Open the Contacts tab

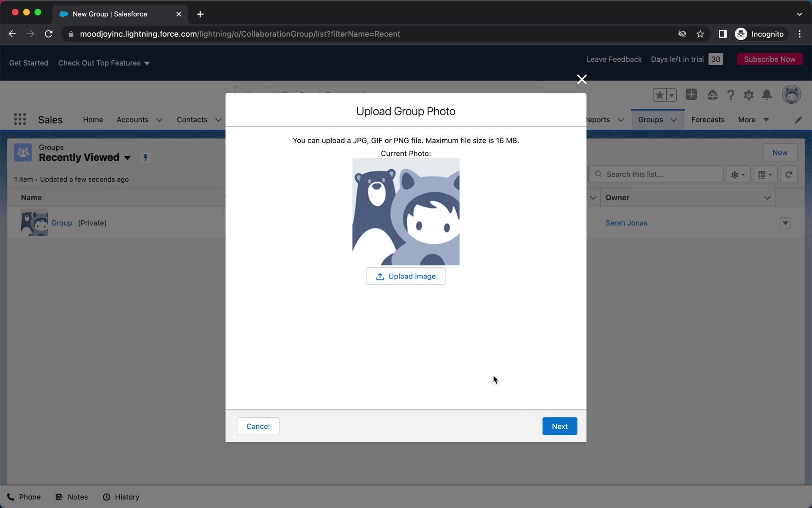192,120
